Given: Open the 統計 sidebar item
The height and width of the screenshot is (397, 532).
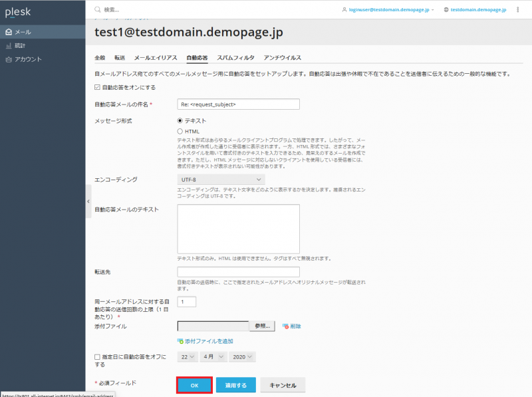Looking at the screenshot, I should (x=19, y=46).
